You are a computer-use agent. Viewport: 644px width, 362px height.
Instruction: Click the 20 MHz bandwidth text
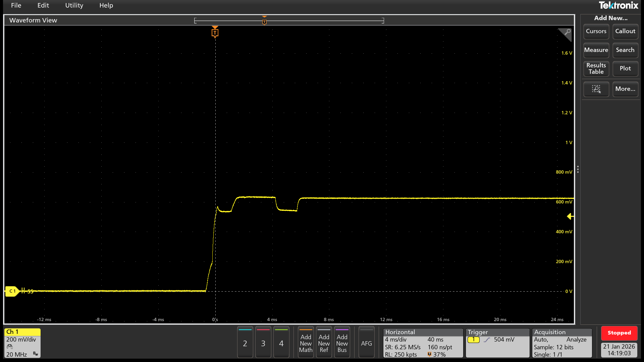[17, 355]
